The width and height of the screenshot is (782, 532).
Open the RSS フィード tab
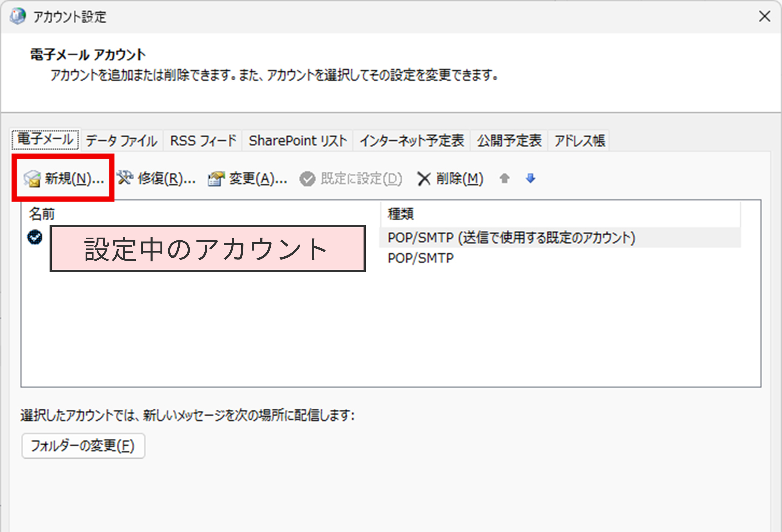click(x=203, y=141)
